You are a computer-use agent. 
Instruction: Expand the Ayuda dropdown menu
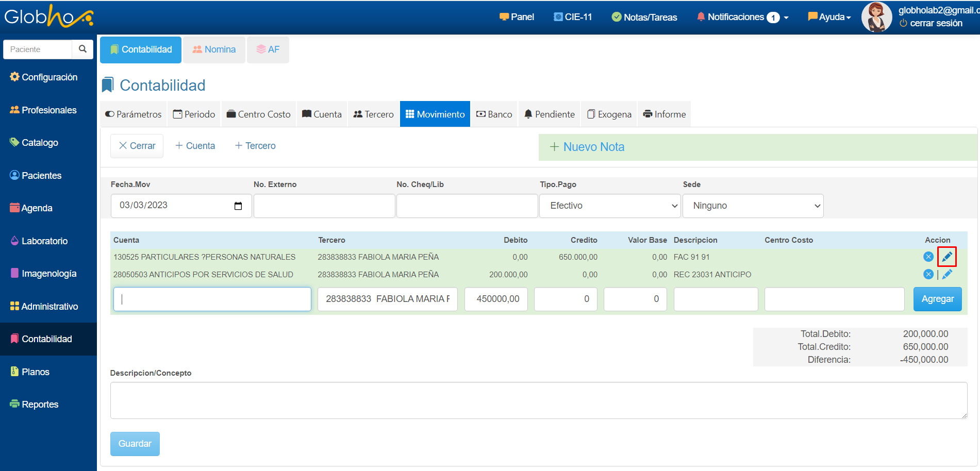[829, 17]
